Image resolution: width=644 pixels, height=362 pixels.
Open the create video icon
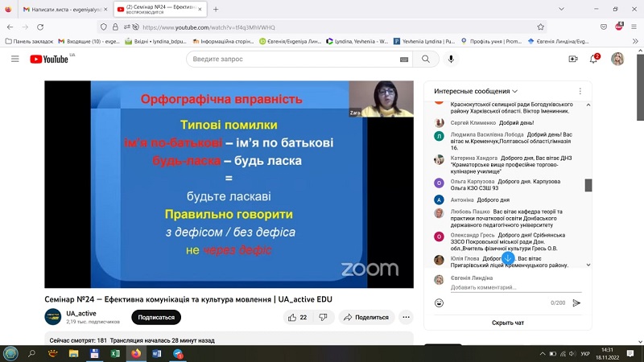click(x=573, y=59)
